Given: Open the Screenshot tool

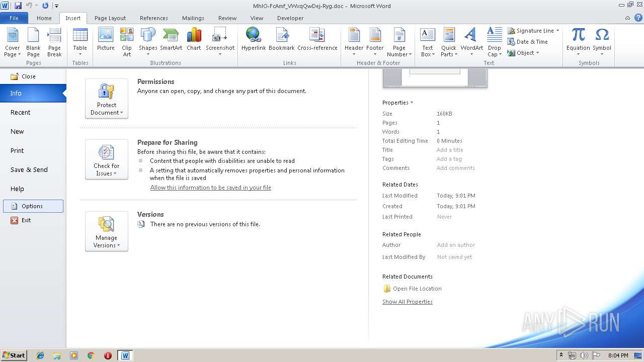Looking at the screenshot, I should coord(220,42).
